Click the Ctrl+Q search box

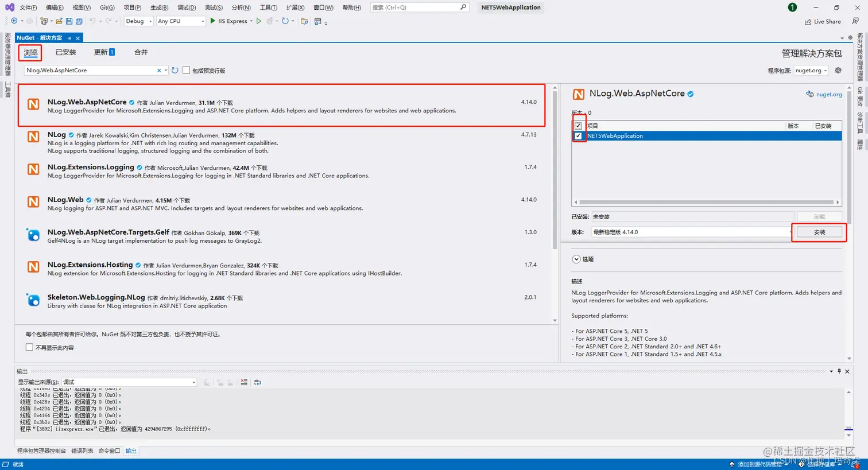[x=419, y=7]
